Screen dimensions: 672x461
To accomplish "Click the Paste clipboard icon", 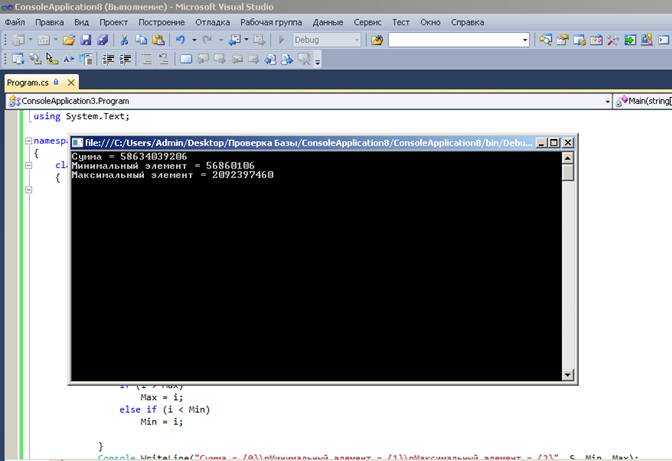I will pyautogui.click(x=158, y=40).
